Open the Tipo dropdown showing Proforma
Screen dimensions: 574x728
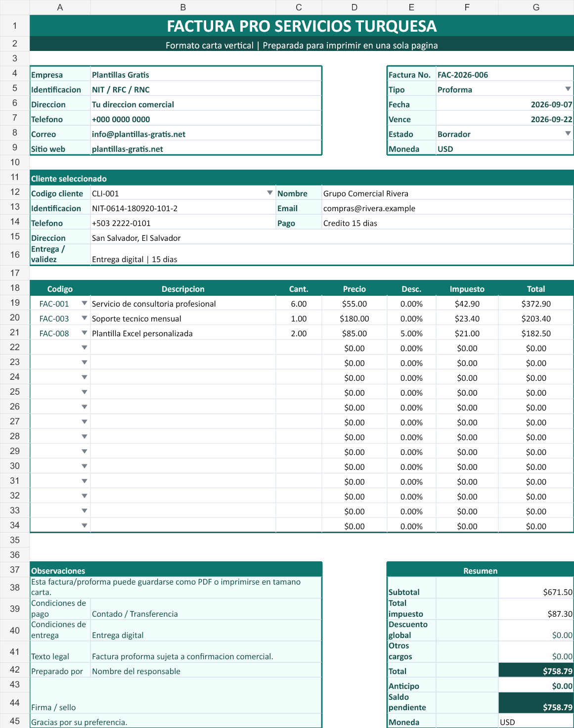(568, 89)
